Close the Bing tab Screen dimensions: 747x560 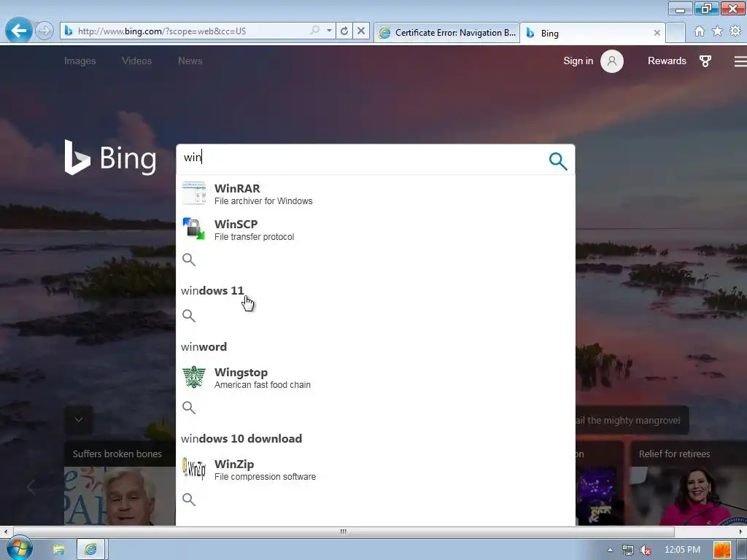pos(657,33)
